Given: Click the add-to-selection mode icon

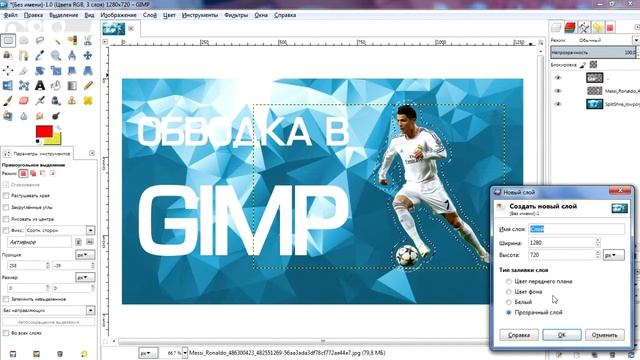Looking at the screenshot, I should click(x=33, y=173).
